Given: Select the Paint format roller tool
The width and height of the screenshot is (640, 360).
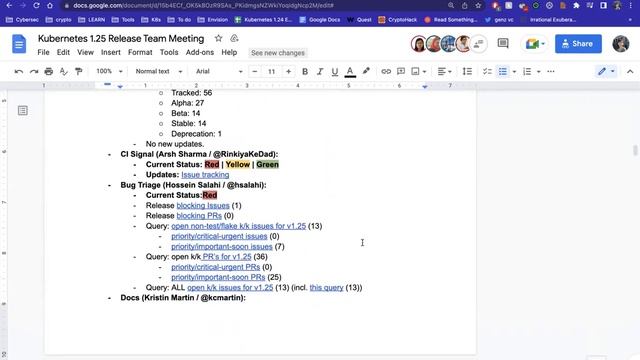Looking at the screenshot, I should tap(79, 71).
